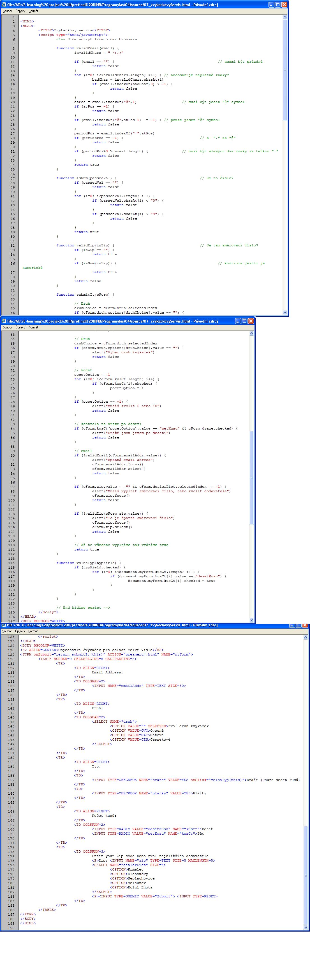This screenshot has height=980, width=310.
Task: Click the line 'cForm.emailAddr.select()'
Action: (x=119, y=469)
